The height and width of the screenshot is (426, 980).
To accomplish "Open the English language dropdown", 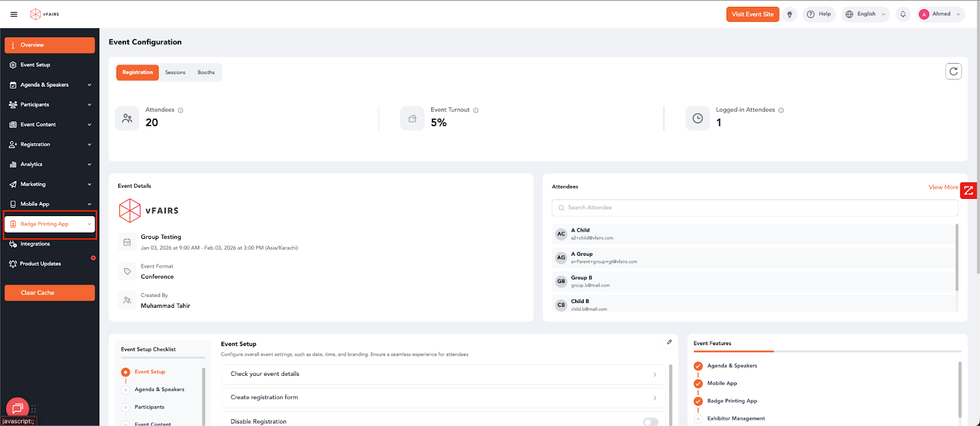I will click(865, 14).
